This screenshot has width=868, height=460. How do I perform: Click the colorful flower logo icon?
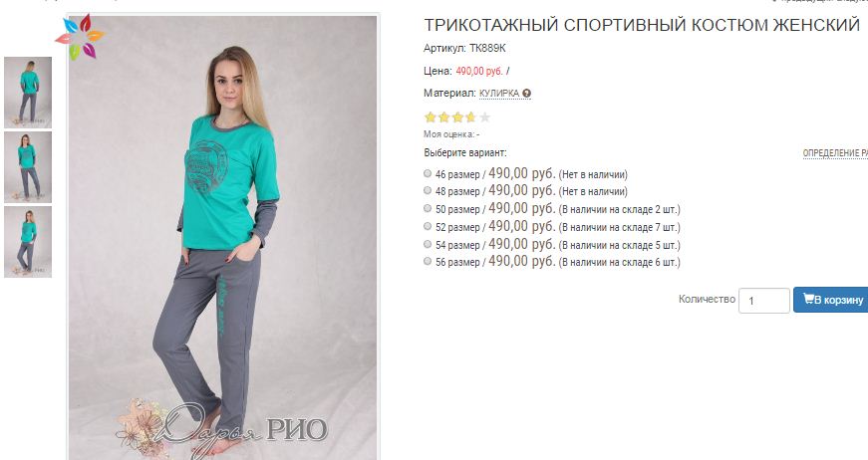coord(81,37)
